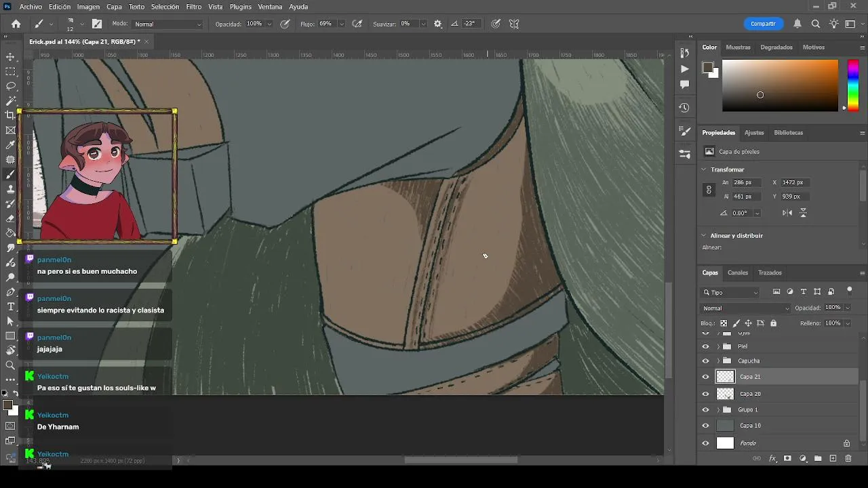
Task: Switch to the Canales tab
Action: (738, 272)
